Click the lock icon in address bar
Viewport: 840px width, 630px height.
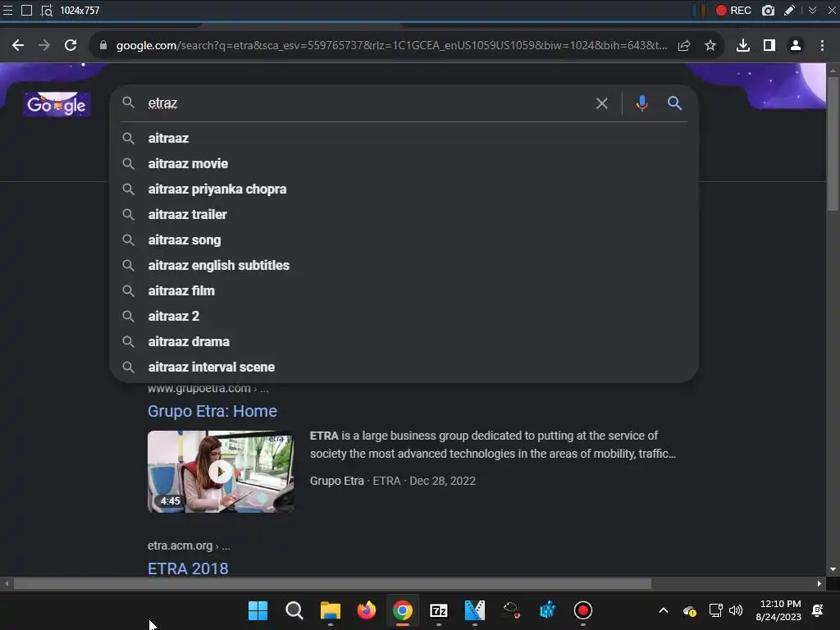click(x=103, y=46)
